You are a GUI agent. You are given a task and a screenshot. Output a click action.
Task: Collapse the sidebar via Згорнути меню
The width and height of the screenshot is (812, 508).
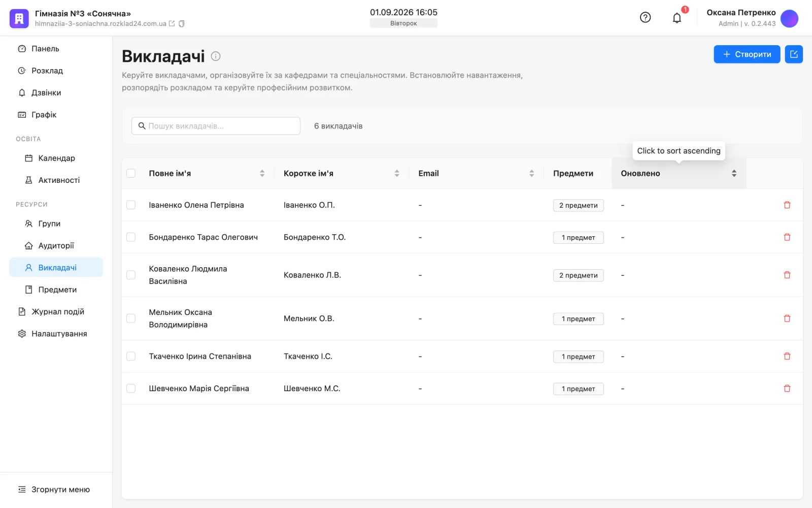(x=54, y=490)
